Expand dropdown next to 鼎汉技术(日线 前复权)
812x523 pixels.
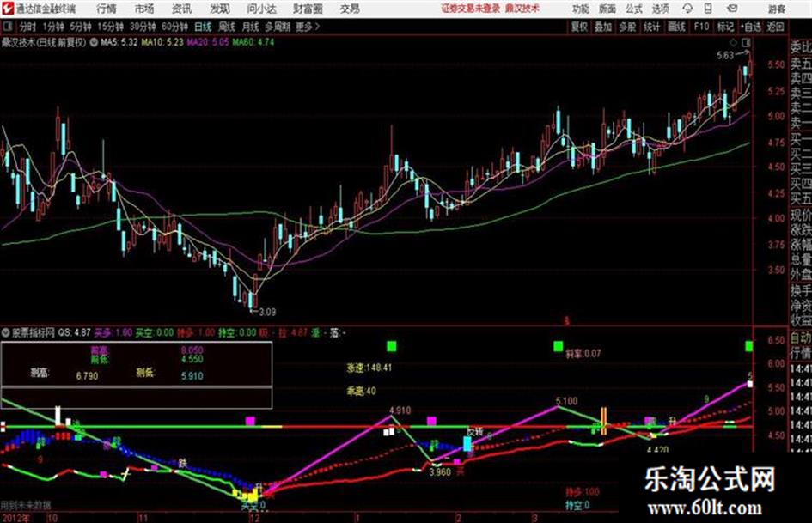94,42
